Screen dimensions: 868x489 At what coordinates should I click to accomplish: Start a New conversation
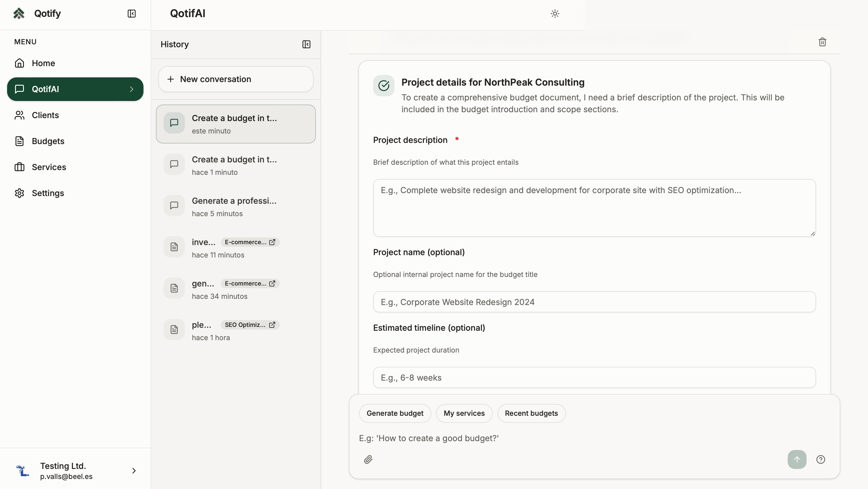[236, 79]
